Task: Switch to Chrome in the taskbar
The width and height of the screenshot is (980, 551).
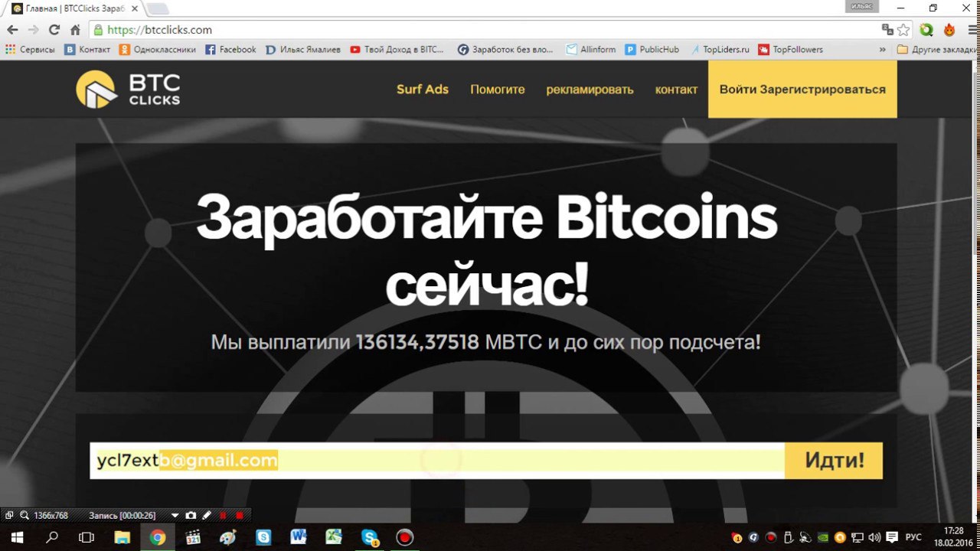Action: (157, 538)
